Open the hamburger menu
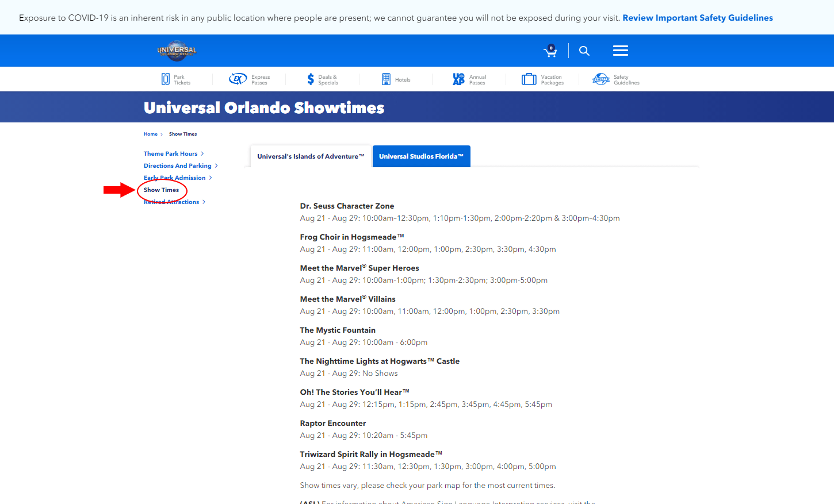 [x=621, y=51]
